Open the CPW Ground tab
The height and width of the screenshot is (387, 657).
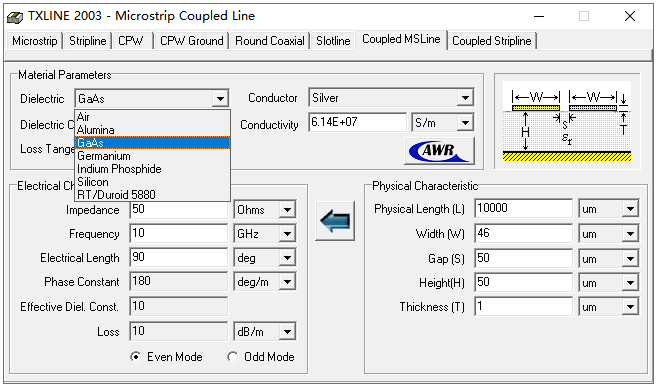[x=191, y=41]
